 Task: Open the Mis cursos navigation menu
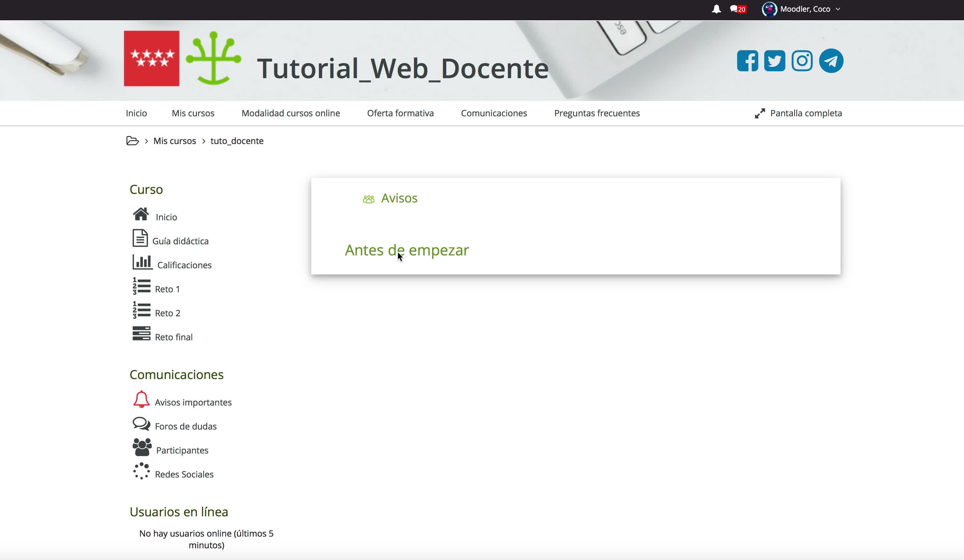[x=193, y=113]
